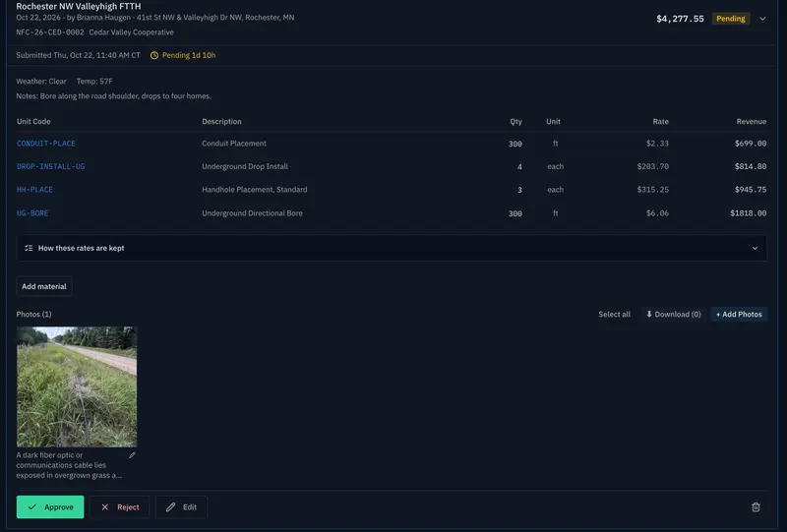
Task: Click the NFC-26-CED-0002 project code
Action: click(x=50, y=32)
